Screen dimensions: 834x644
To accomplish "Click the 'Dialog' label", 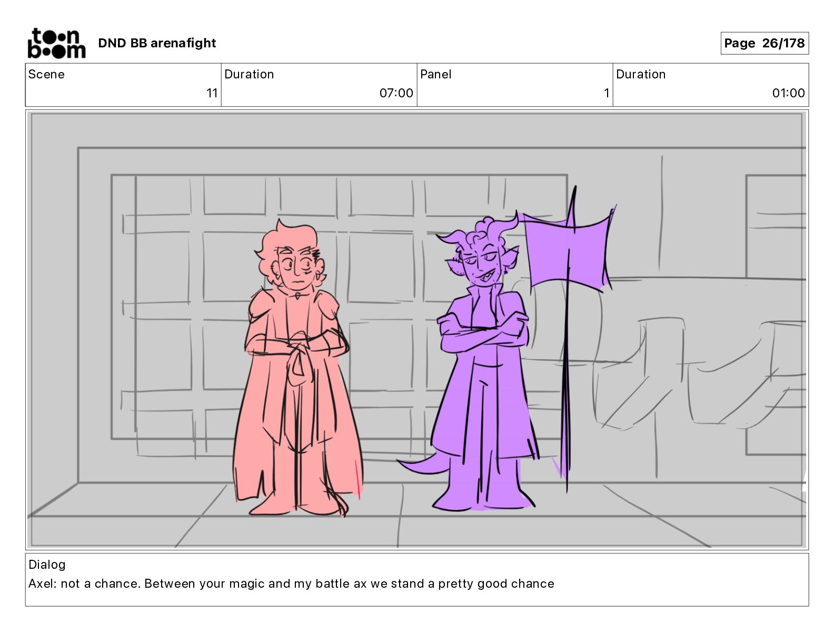I will point(47,565).
